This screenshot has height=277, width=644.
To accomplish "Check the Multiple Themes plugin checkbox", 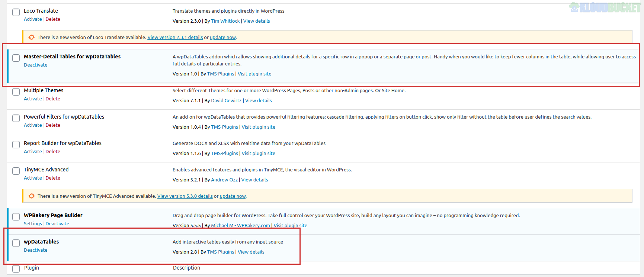I will (16, 92).
